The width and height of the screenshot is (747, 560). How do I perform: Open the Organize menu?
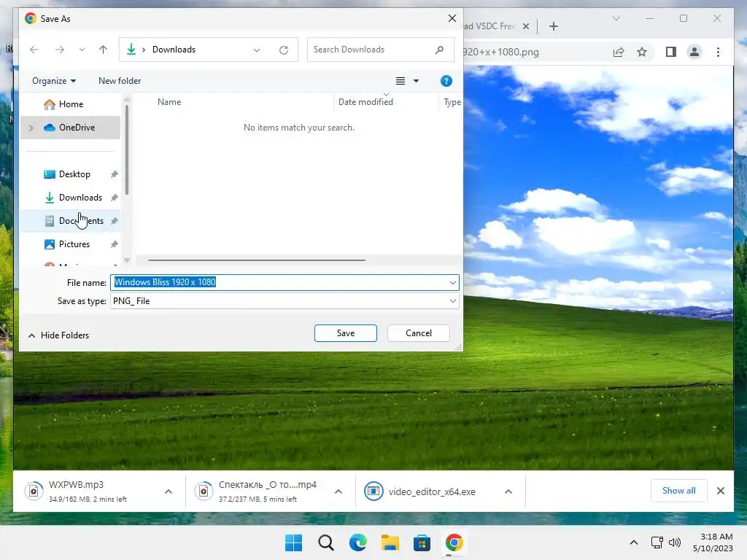[x=54, y=81]
